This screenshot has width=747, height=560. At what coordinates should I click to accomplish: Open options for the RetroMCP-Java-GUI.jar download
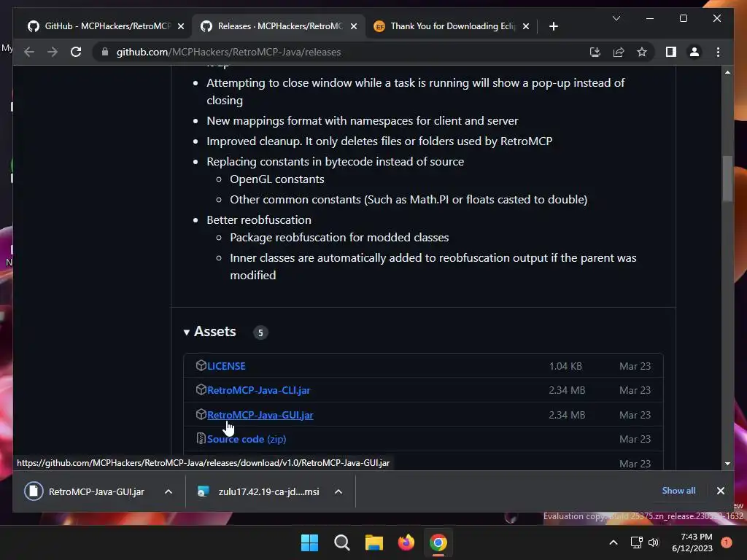[x=169, y=491]
